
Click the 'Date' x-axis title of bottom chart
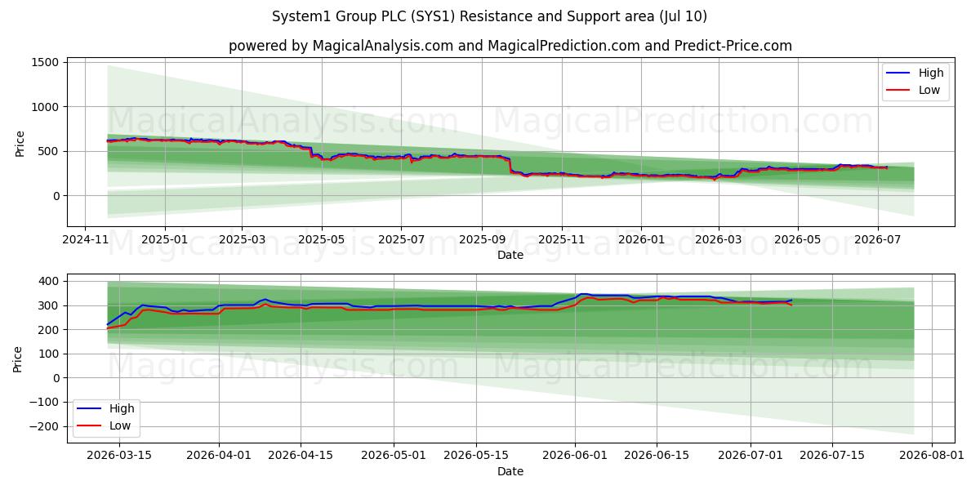click(510, 471)
